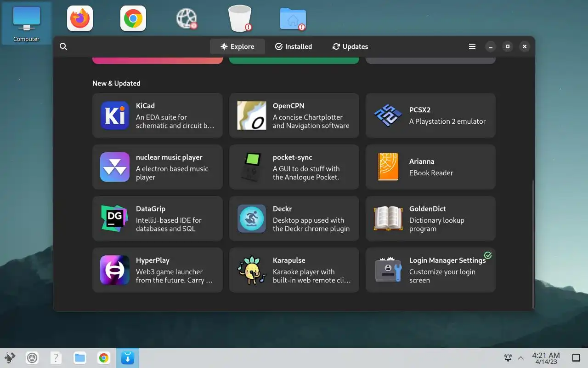Viewport: 588px width, 368px height.
Task: Click the nuclear music player icon
Action: tap(114, 167)
